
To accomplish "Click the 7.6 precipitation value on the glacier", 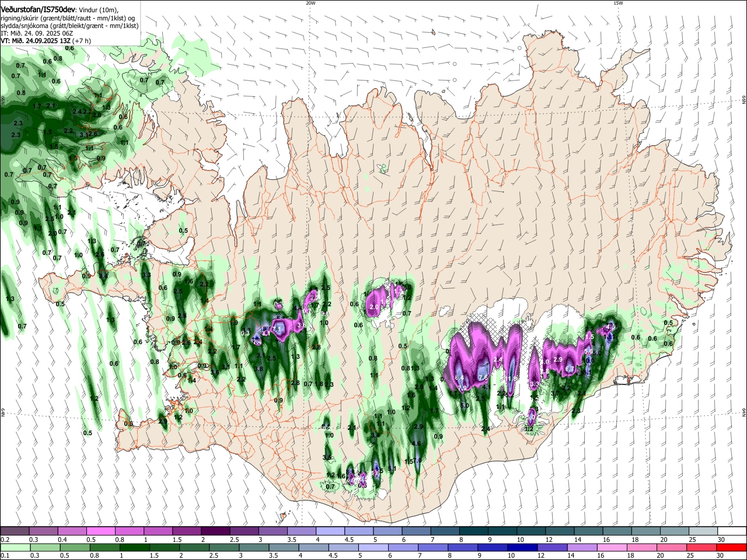I will [483, 377].
